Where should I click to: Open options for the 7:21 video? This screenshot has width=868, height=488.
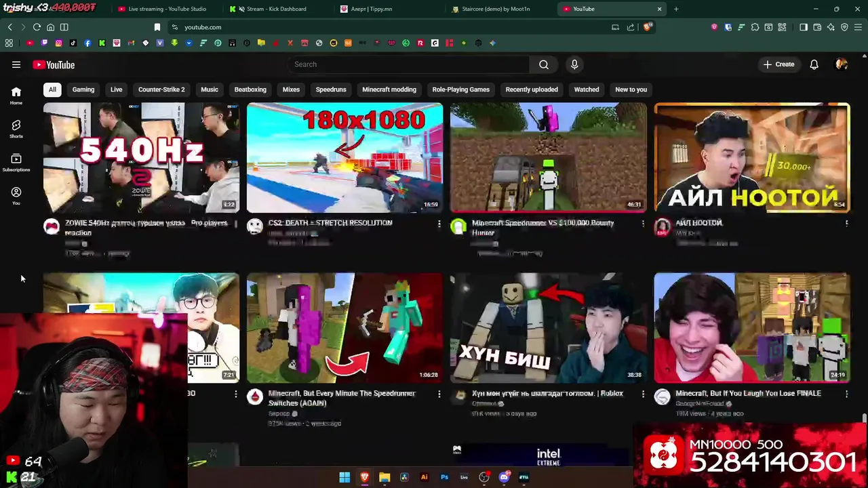click(235, 394)
